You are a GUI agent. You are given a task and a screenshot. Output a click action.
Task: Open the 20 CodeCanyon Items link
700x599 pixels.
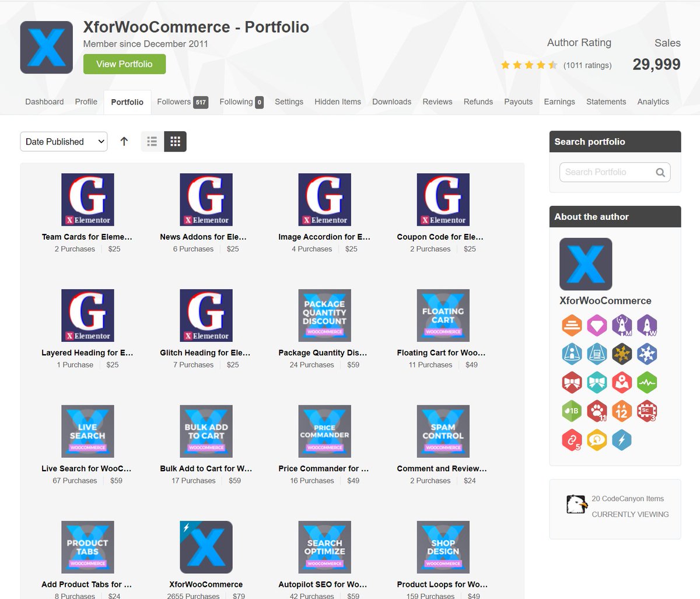[x=628, y=499]
